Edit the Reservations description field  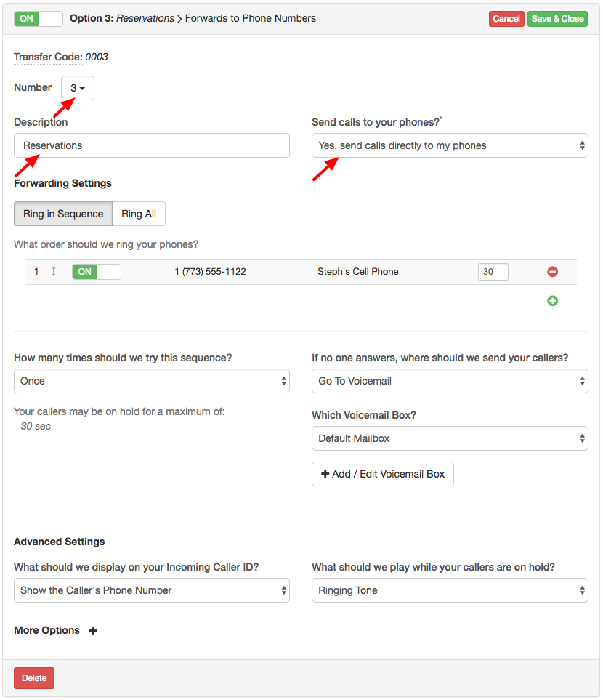pyautogui.click(x=151, y=145)
